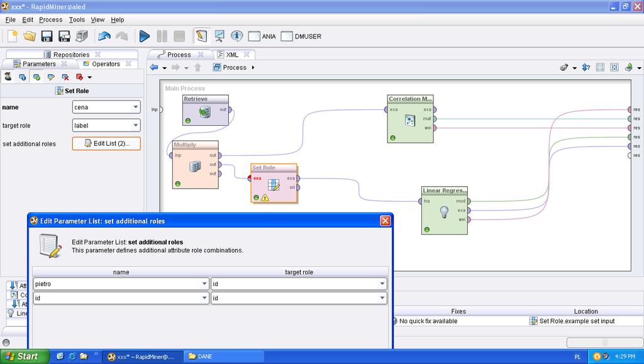644x364 pixels.
Task: Switch to the Results perspective icon
Action: tap(219, 36)
